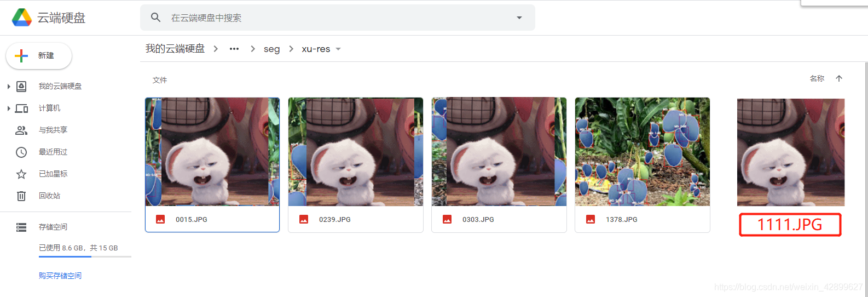
Task: Click image file icon of 0303.JPG
Action: (x=447, y=219)
